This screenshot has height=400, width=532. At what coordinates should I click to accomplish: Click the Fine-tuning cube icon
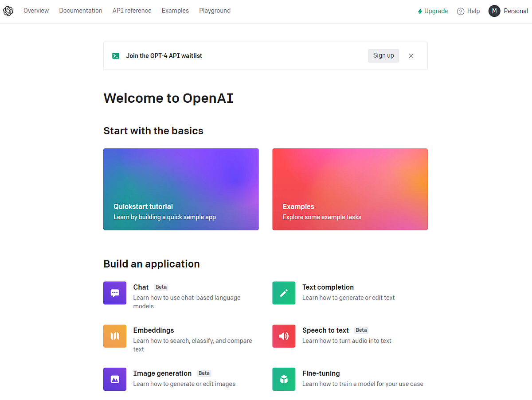coord(284,379)
